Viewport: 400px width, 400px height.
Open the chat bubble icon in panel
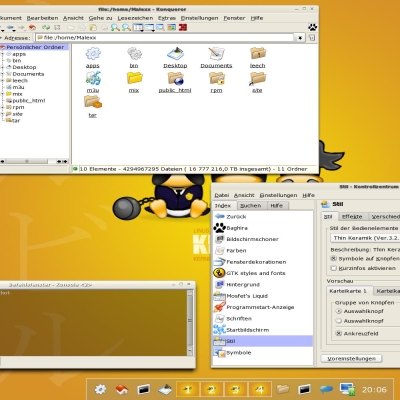pos(326,389)
